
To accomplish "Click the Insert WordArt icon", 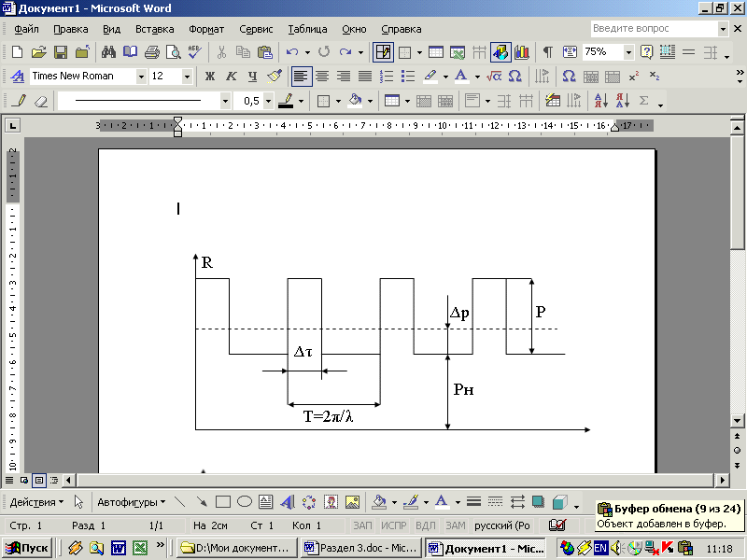I will [288, 501].
